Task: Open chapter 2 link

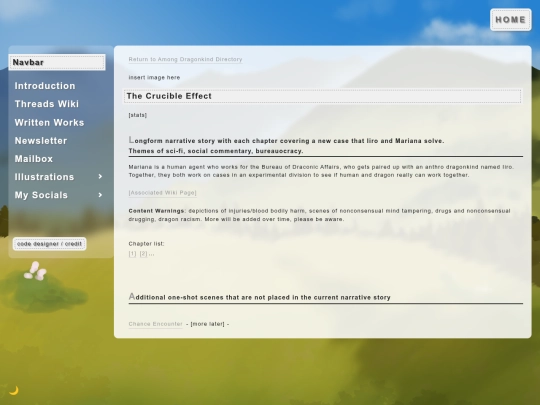Action: (x=143, y=254)
